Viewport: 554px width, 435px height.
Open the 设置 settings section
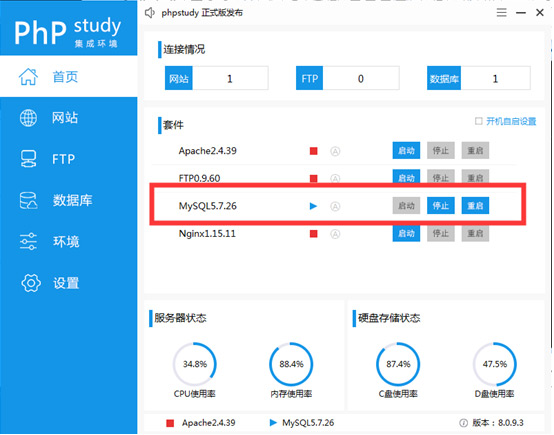pyautogui.click(x=69, y=283)
